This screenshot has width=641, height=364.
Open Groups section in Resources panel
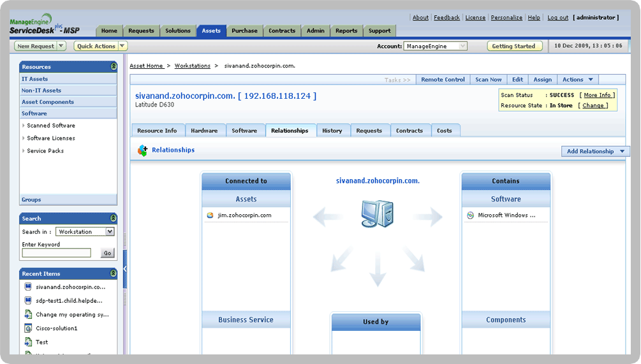click(x=68, y=200)
